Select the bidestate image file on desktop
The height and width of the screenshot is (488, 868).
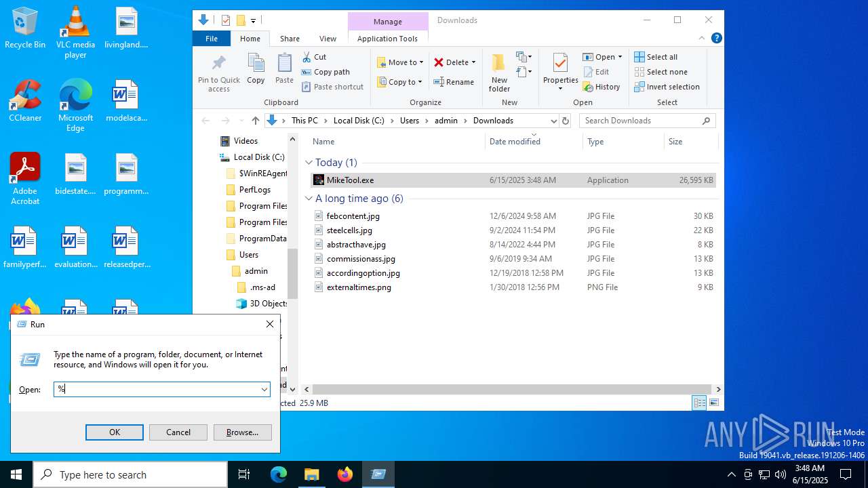point(75,174)
